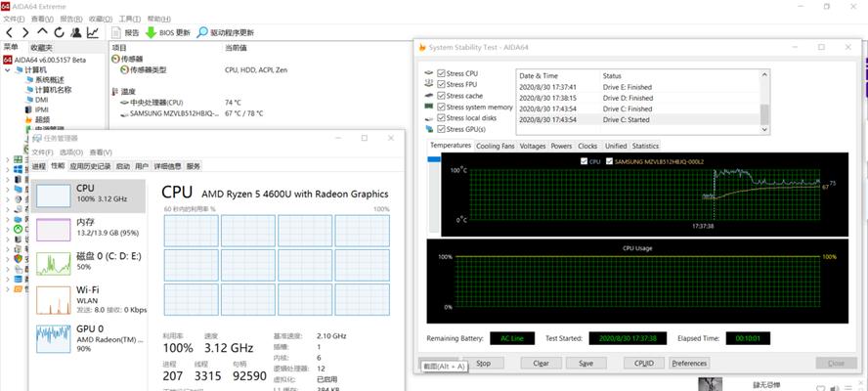The image size is (868, 391).
Task: Refresh the AIDA64 sensor page
Action: pos(60,32)
